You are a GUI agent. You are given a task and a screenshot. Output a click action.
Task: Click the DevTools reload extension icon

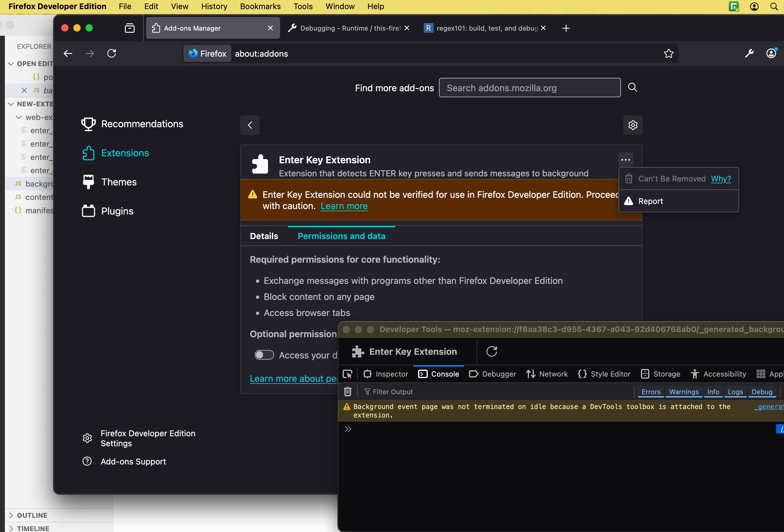pos(491,351)
